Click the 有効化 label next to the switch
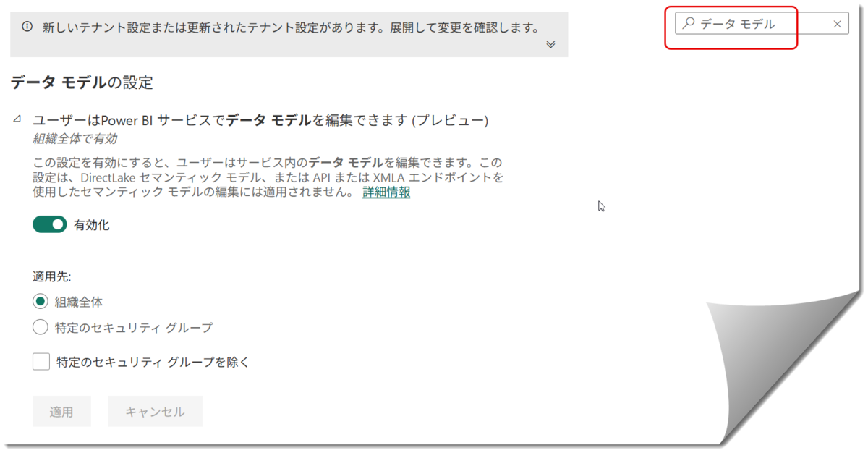This screenshot has width=868, height=453. tap(92, 225)
